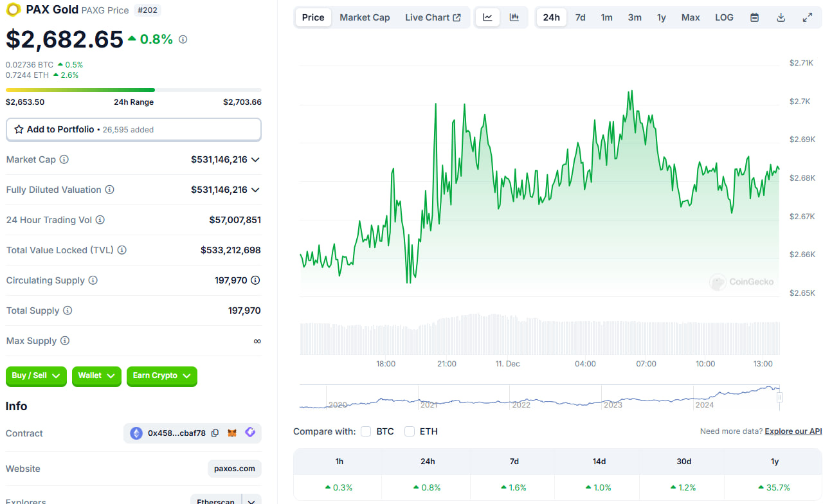Copy the contract address with copy icon

click(215, 433)
